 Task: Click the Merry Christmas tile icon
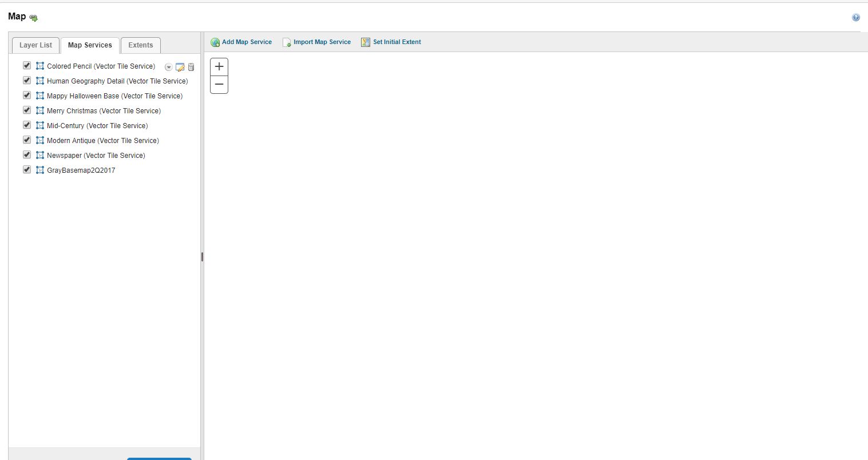(40, 110)
